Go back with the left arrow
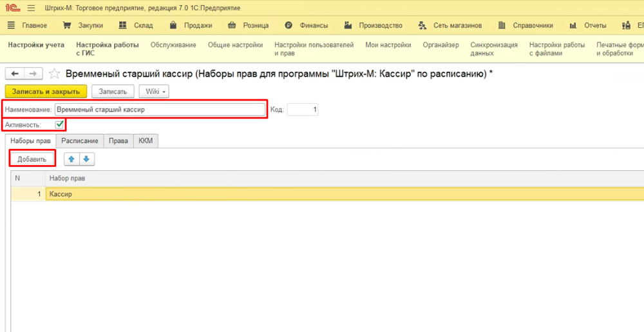Image resolution: width=644 pixels, height=332 pixels. click(15, 73)
